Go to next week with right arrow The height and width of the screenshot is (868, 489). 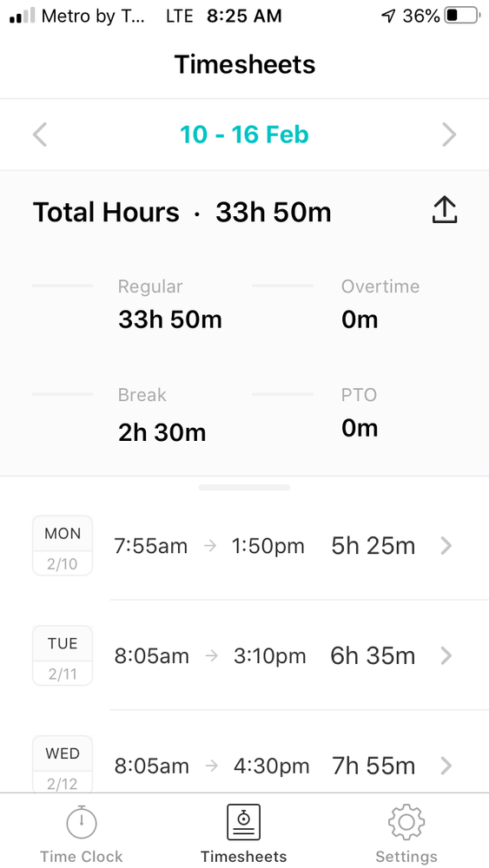449,135
